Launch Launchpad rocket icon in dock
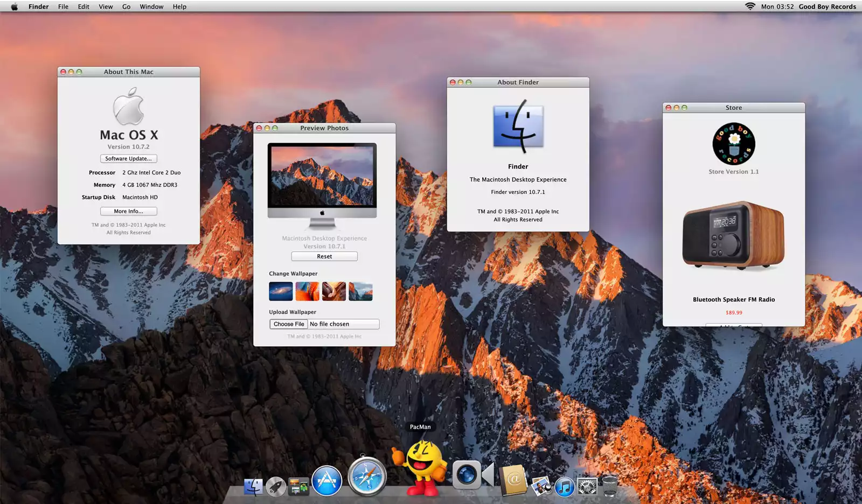This screenshot has height=504, width=862. pos(276,487)
